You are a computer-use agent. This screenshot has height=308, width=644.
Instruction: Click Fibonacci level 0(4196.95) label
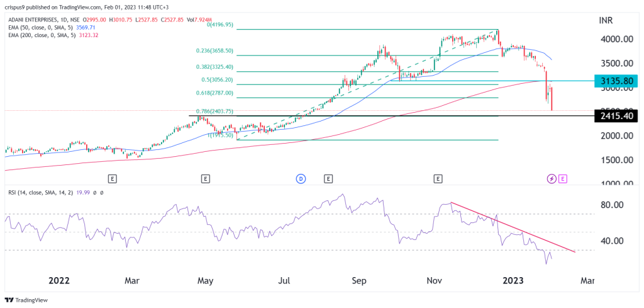tap(221, 25)
